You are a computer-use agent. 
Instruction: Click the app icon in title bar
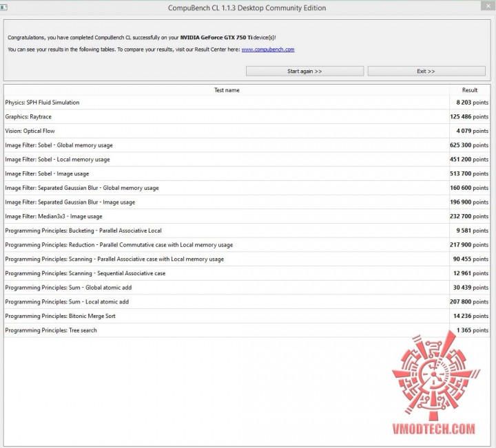[x=3, y=7]
